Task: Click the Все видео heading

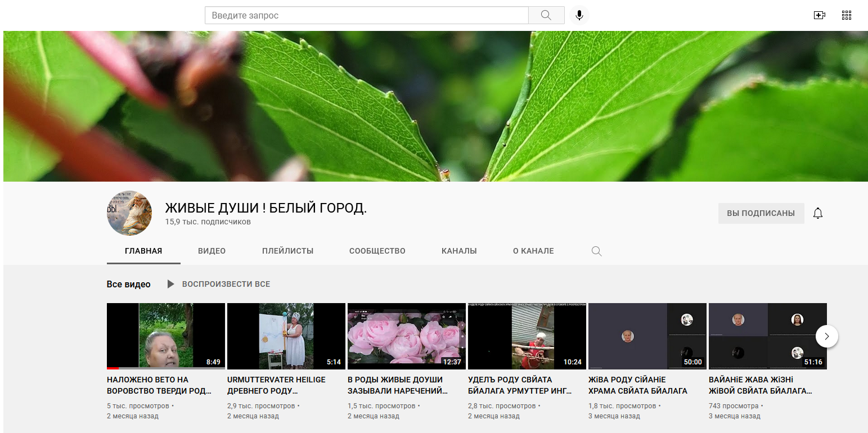Action: click(x=129, y=284)
